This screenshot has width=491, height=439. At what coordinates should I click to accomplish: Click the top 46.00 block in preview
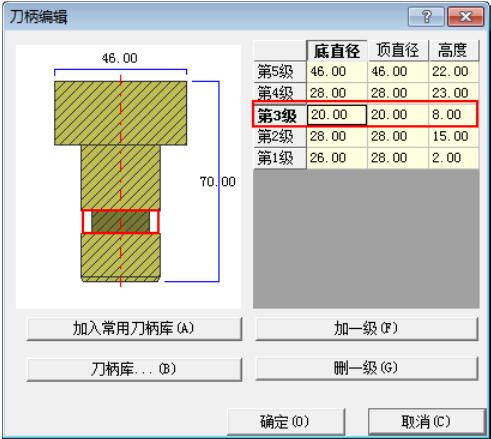(x=121, y=113)
